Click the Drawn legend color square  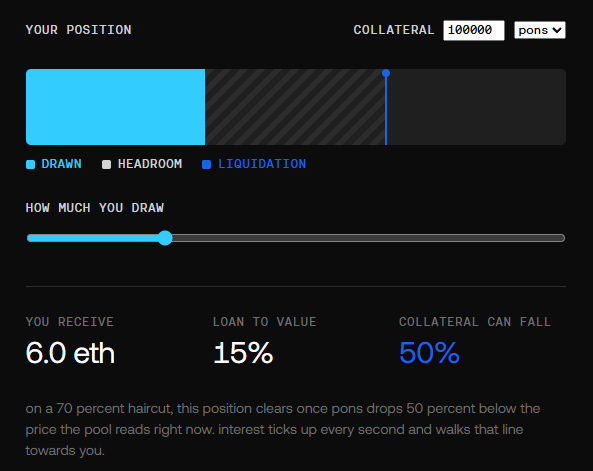pyautogui.click(x=31, y=165)
